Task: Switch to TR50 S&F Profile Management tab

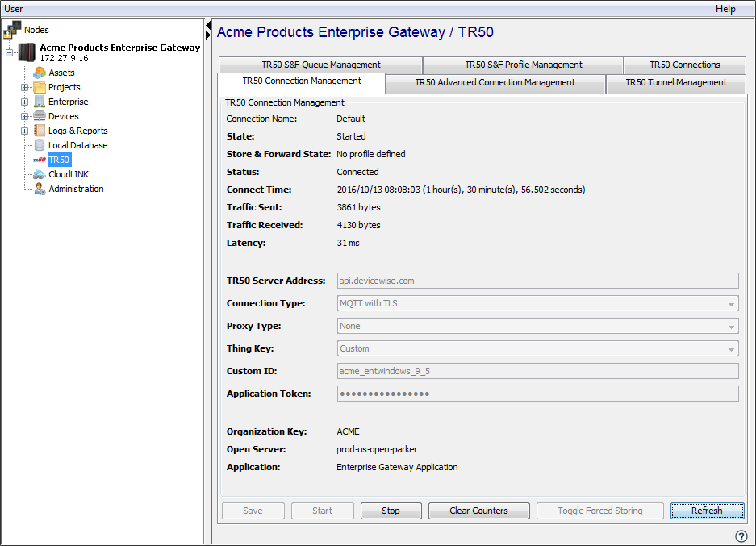Action: coord(523,65)
